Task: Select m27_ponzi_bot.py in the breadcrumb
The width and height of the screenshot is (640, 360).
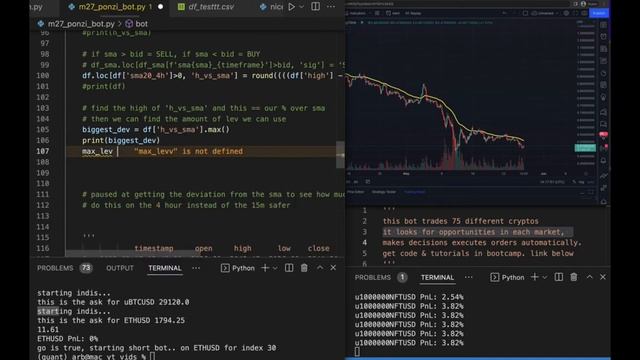Action: pos(81,24)
